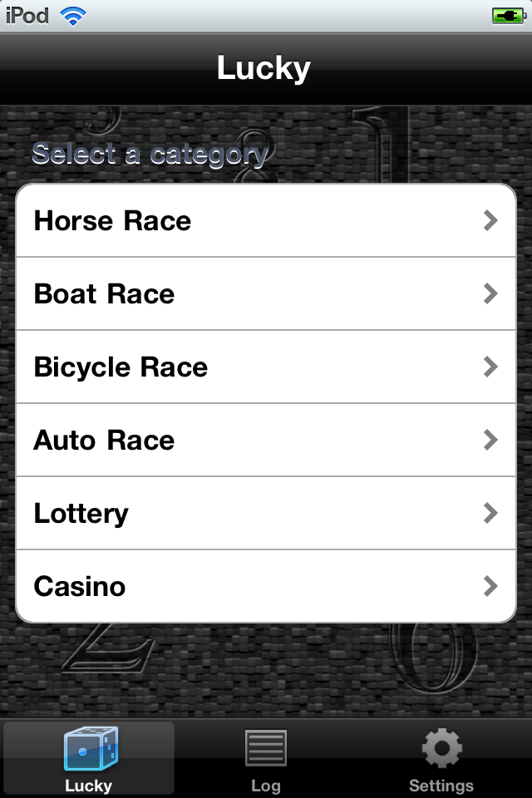
Task: Expand the Boat Race chevron
Action: pos(490,293)
